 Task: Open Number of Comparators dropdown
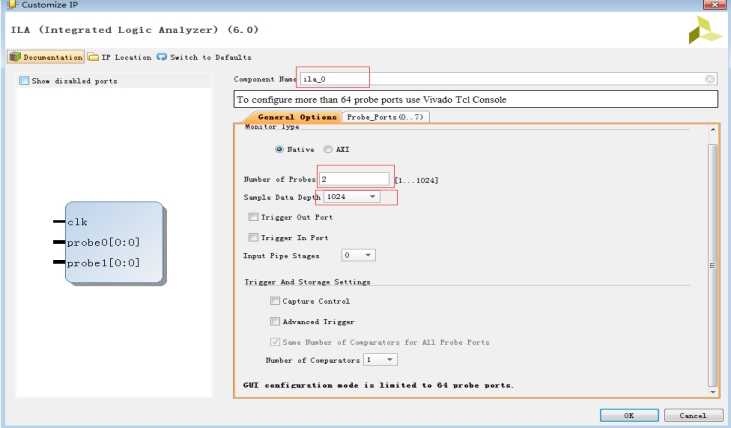coord(380,360)
